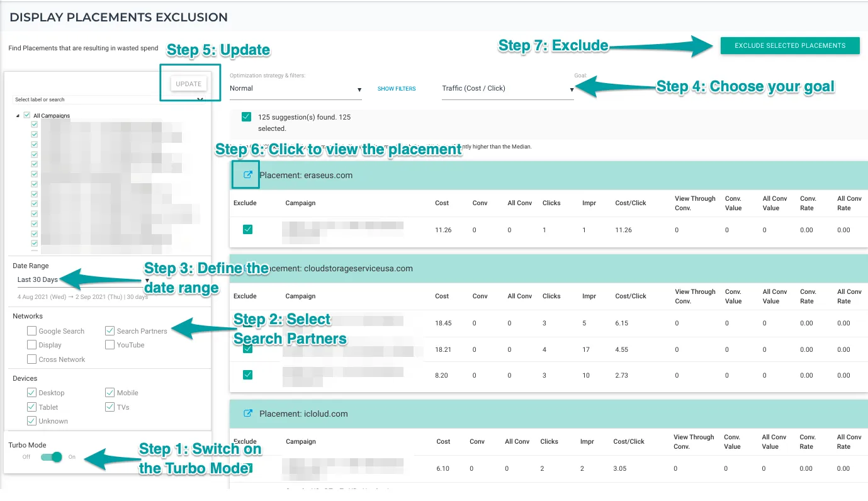The image size is (868, 501).
Task: Check the Display network checkbox
Action: pos(32,345)
